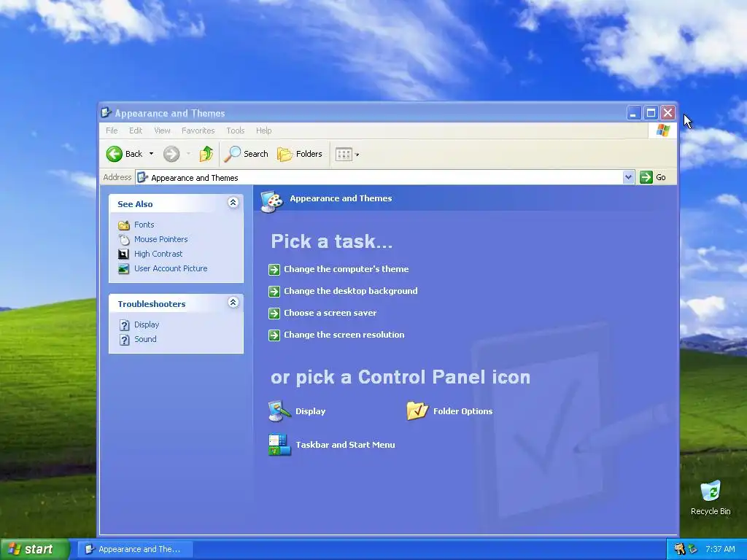Click the Fonts folder icon
The width and height of the screenshot is (747, 560).
124,225
